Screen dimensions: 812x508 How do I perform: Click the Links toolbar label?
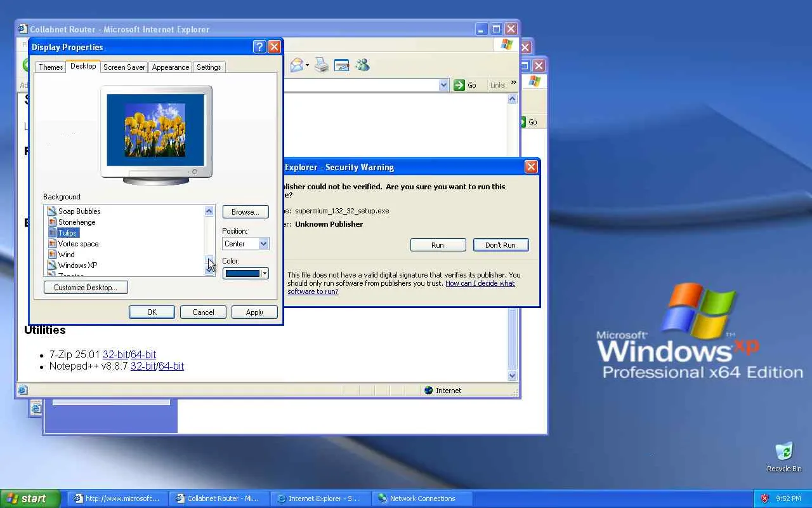[x=497, y=85]
